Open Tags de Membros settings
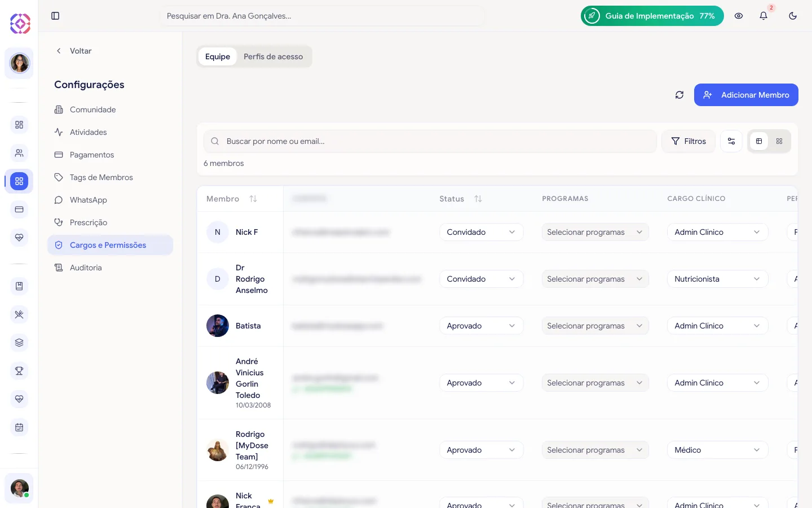Screen dimensions: 812x508 pyautogui.click(x=110, y=177)
